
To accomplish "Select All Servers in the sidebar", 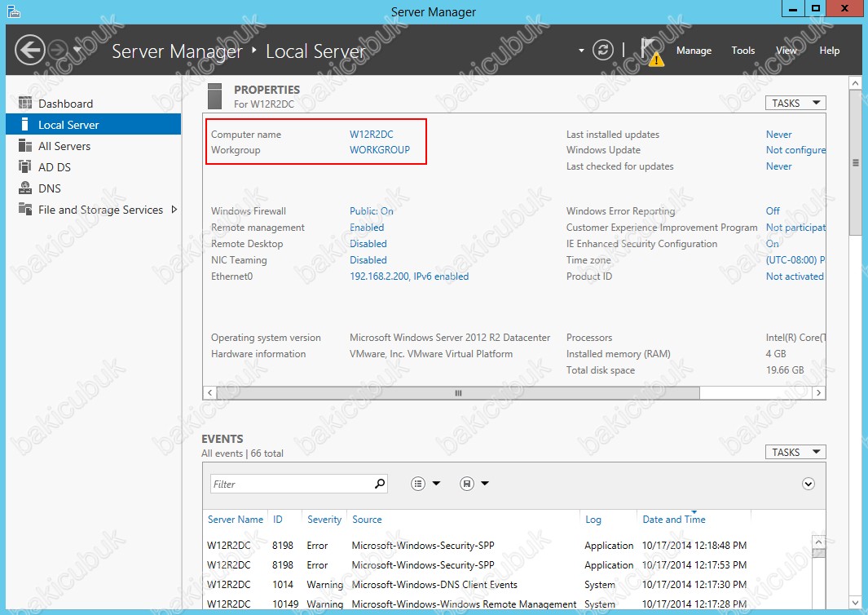I will pyautogui.click(x=93, y=146).
